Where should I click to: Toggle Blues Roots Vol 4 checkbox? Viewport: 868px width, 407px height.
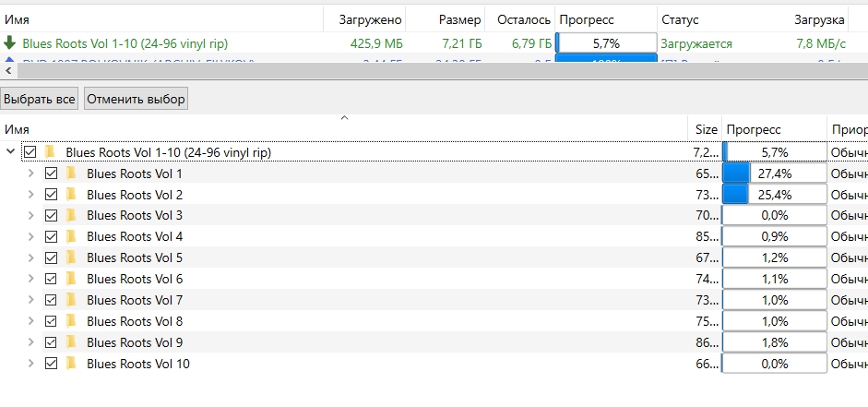tap(51, 236)
